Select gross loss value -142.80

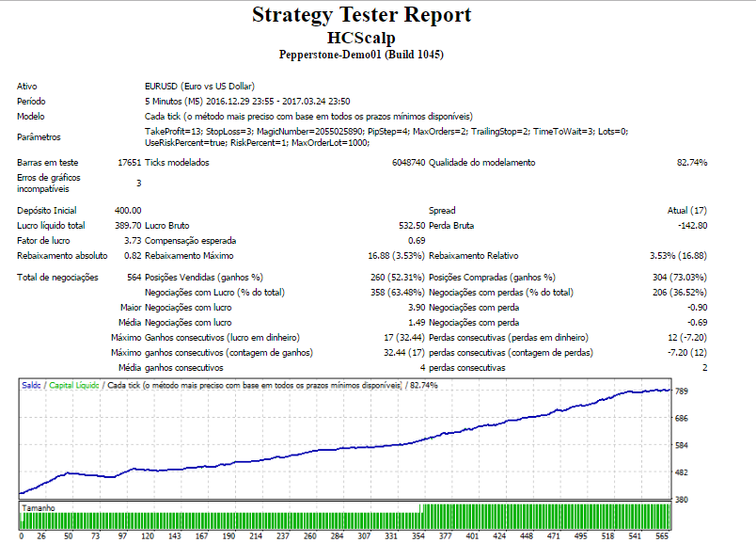pyautogui.click(x=692, y=226)
